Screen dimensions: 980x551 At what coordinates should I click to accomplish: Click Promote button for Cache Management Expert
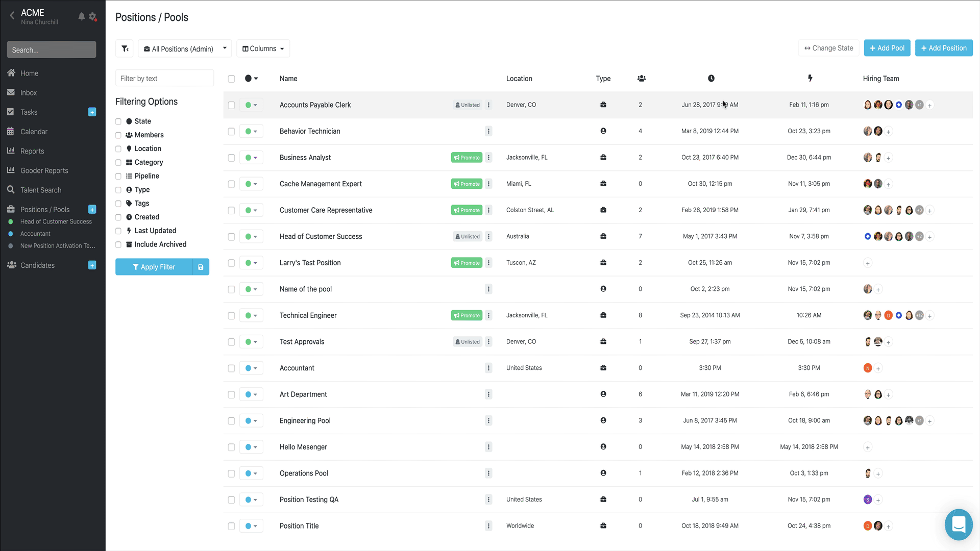click(467, 184)
